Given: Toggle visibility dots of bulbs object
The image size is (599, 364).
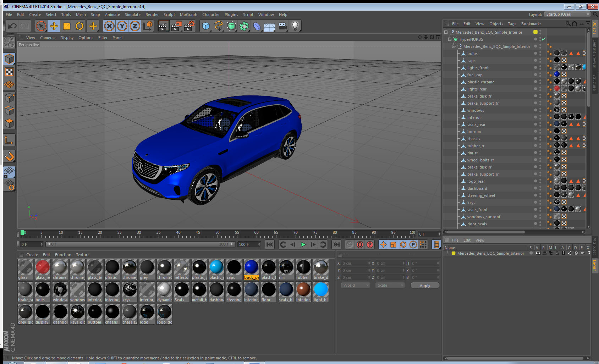Looking at the screenshot, I should (540, 54).
